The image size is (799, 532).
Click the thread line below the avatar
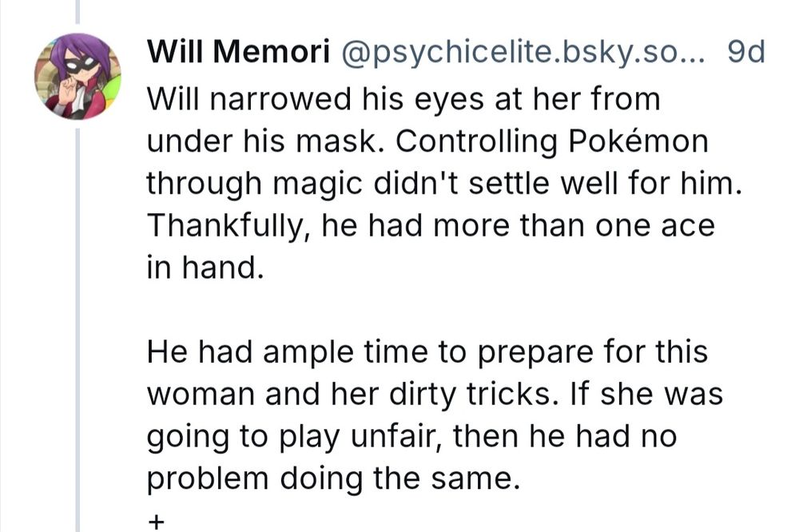tap(78, 320)
